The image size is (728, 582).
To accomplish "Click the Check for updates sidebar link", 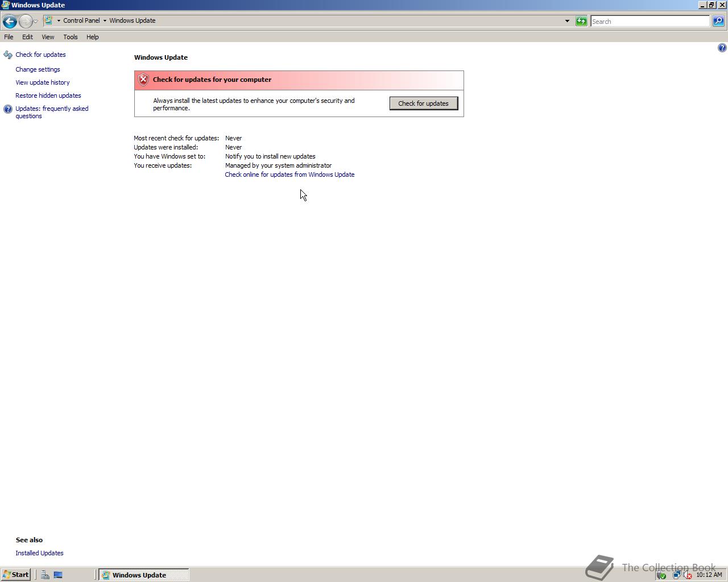I will 40,55.
